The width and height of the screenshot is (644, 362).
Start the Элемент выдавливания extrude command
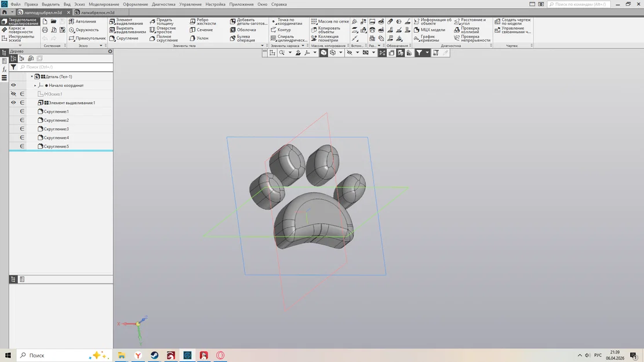[x=126, y=21]
